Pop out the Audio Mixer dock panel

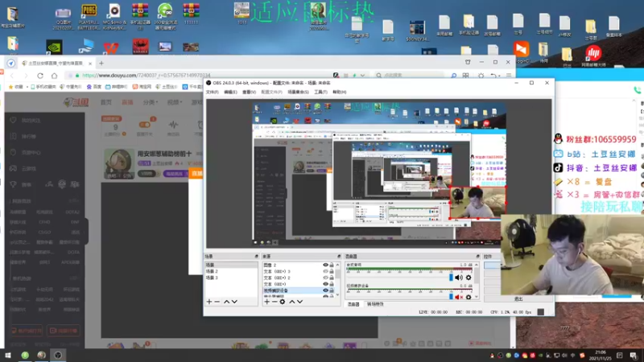(x=477, y=256)
